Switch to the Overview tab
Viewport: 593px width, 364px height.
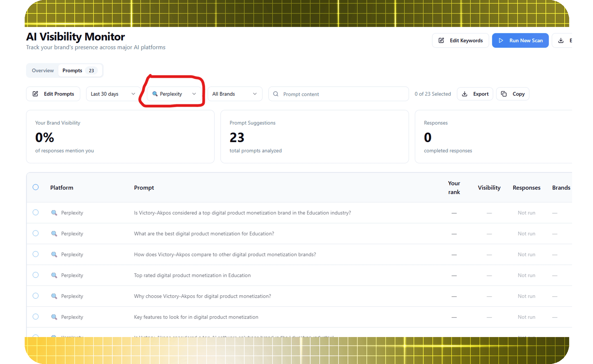click(x=43, y=71)
